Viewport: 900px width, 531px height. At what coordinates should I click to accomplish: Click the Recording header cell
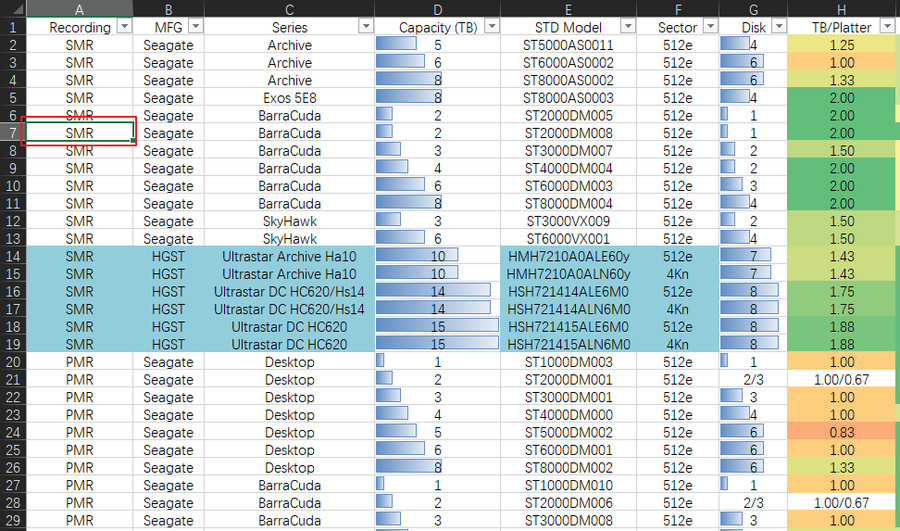click(80, 27)
